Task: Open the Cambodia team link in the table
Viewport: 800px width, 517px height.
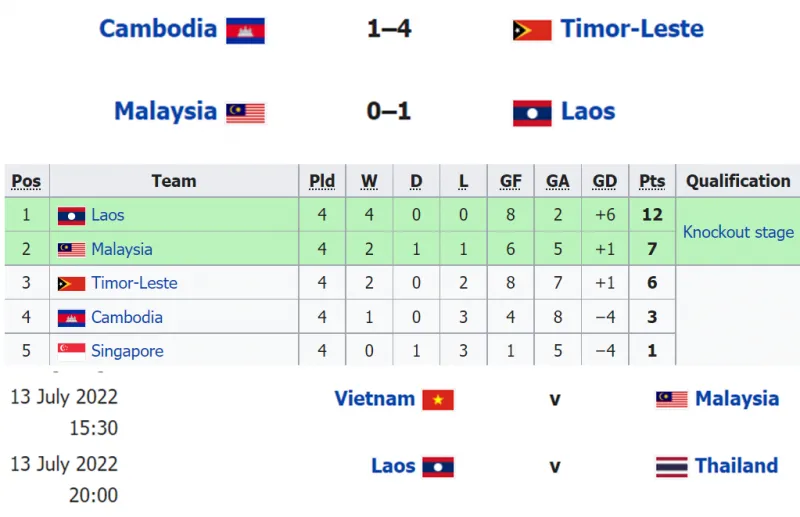Action: (126, 317)
